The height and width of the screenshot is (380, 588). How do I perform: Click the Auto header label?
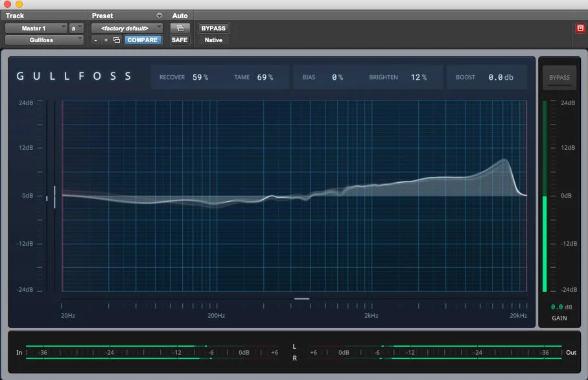coord(180,16)
